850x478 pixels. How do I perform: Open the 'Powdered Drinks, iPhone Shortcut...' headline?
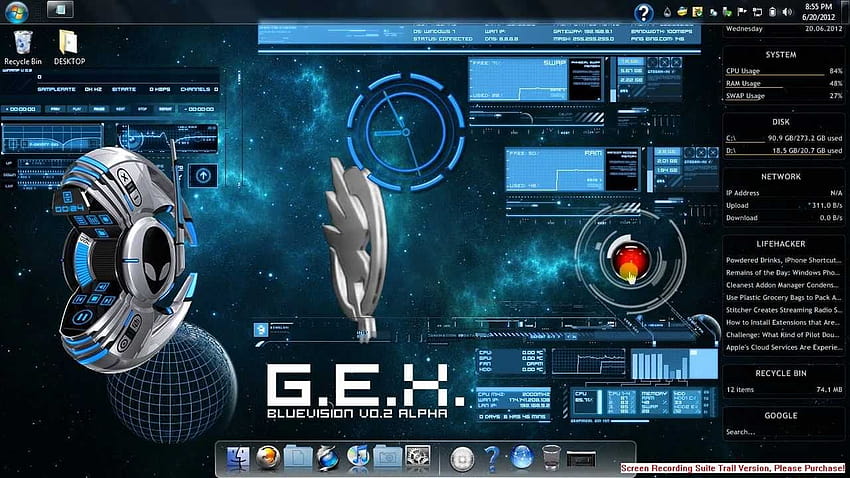[784, 260]
